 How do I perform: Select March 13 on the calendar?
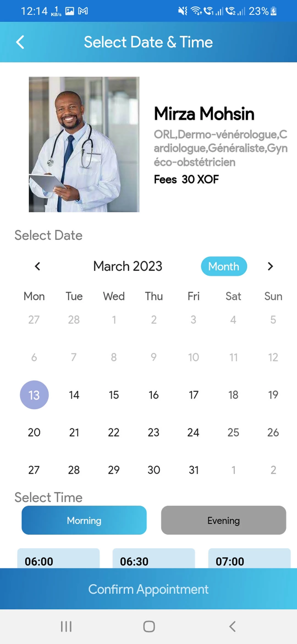pyautogui.click(x=34, y=395)
